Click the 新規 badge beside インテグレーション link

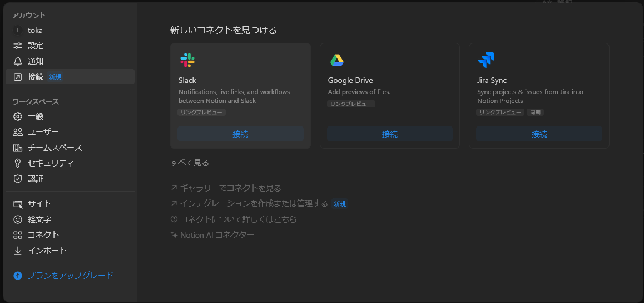point(340,203)
